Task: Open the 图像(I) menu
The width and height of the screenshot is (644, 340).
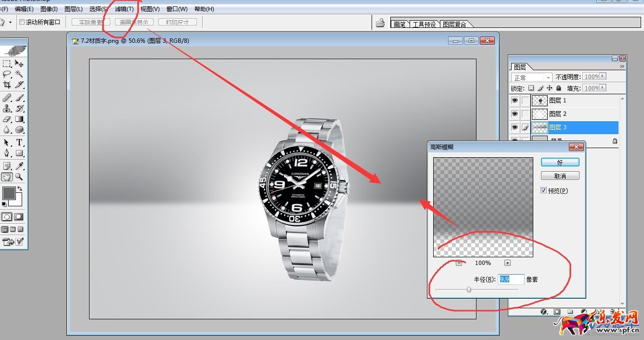Action: 49,9
